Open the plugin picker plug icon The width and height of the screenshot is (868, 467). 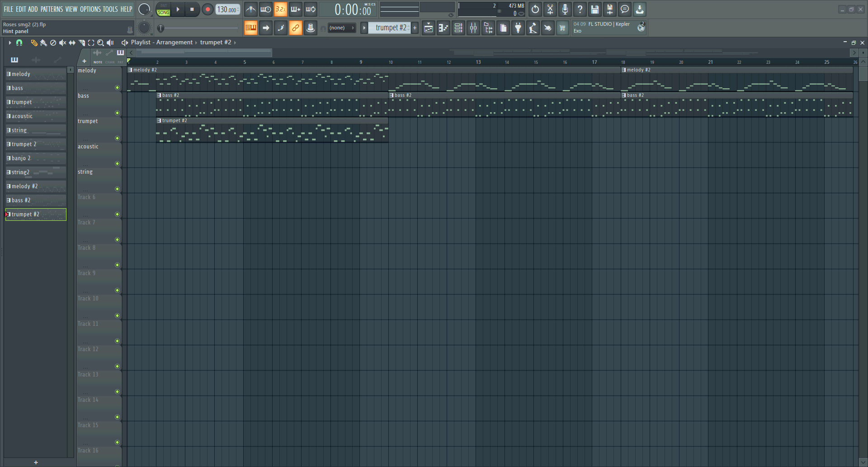(x=518, y=28)
